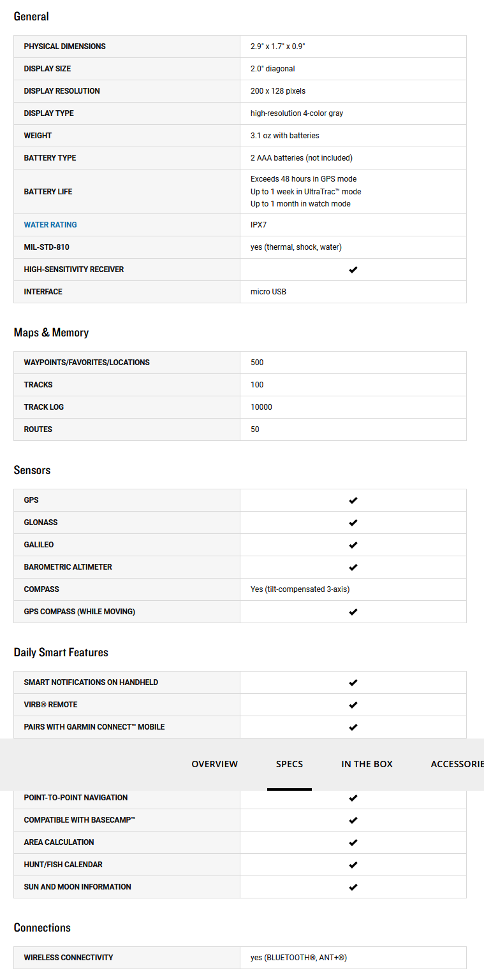The height and width of the screenshot is (980, 484).
Task: Go to the In The Box tab
Action: tap(367, 764)
